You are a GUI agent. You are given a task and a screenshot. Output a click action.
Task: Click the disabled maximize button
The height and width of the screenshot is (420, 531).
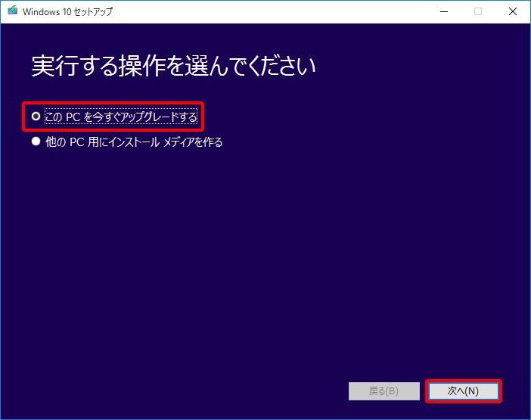click(478, 11)
